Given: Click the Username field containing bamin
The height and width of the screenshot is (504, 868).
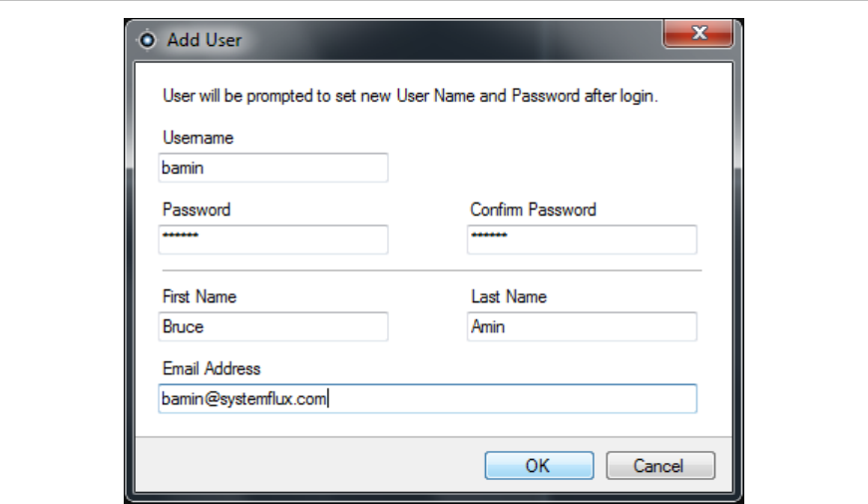Looking at the screenshot, I should [272, 168].
